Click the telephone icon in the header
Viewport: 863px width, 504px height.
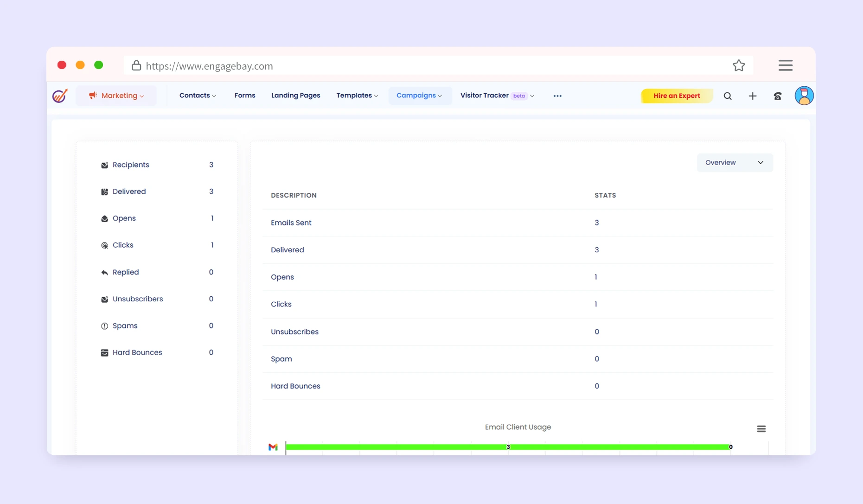pos(777,96)
